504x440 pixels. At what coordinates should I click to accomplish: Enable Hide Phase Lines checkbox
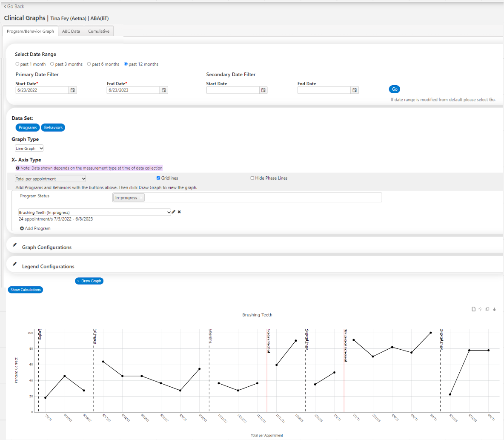click(252, 178)
